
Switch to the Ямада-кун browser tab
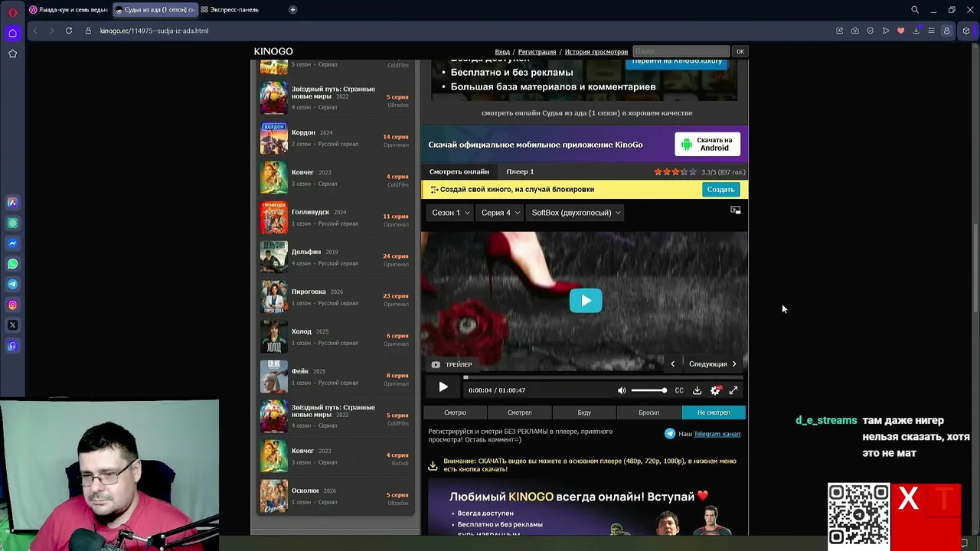[x=68, y=10]
